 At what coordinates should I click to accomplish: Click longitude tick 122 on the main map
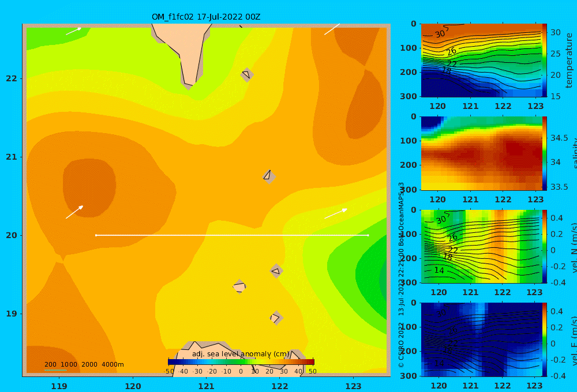point(280,386)
